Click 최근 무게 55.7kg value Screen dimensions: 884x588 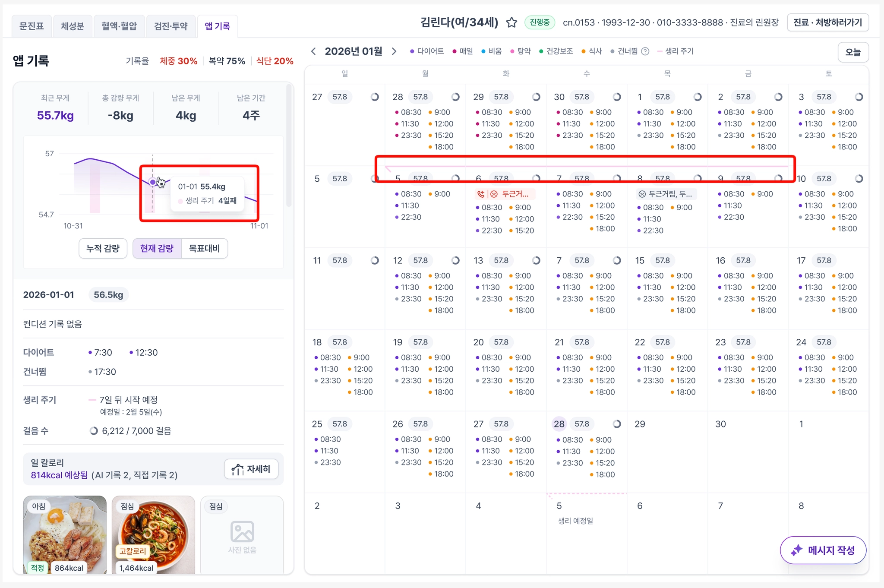(x=55, y=116)
